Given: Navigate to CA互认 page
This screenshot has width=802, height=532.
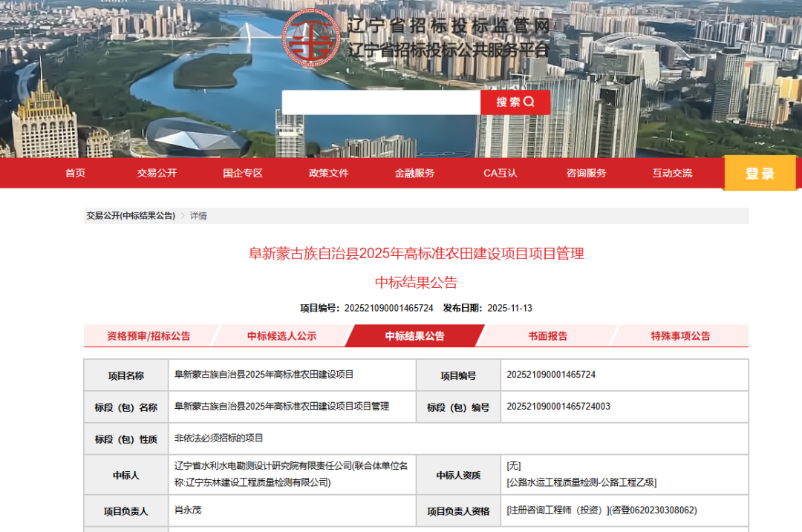Looking at the screenshot, I should pyautogui.click(x=501, y=173).
